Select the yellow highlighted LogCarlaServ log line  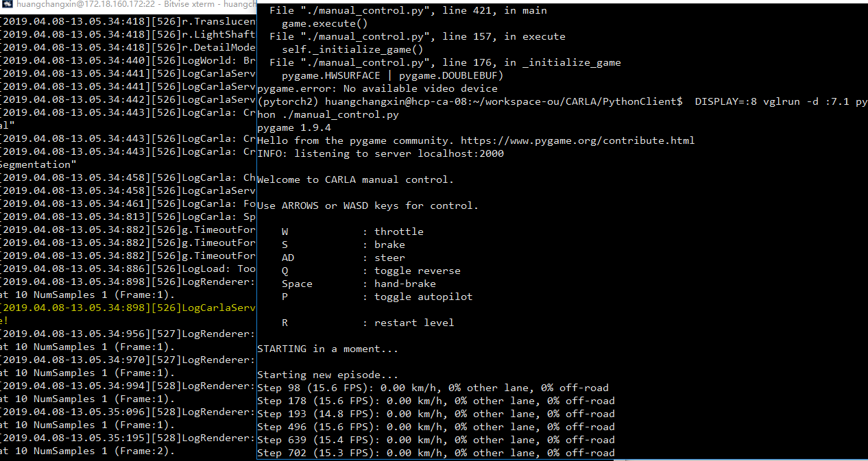(x=128, y=308)
